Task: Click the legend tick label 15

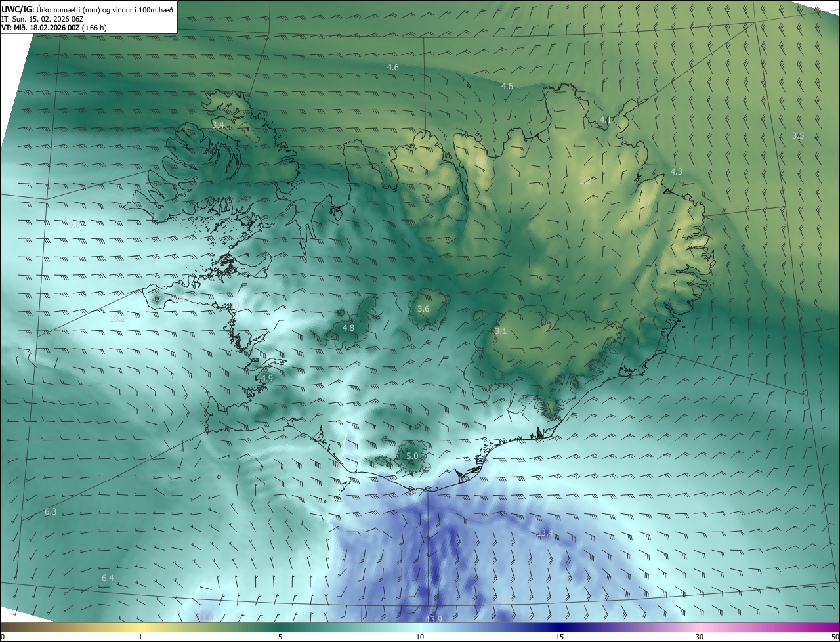Action: (x=560, y=637)
